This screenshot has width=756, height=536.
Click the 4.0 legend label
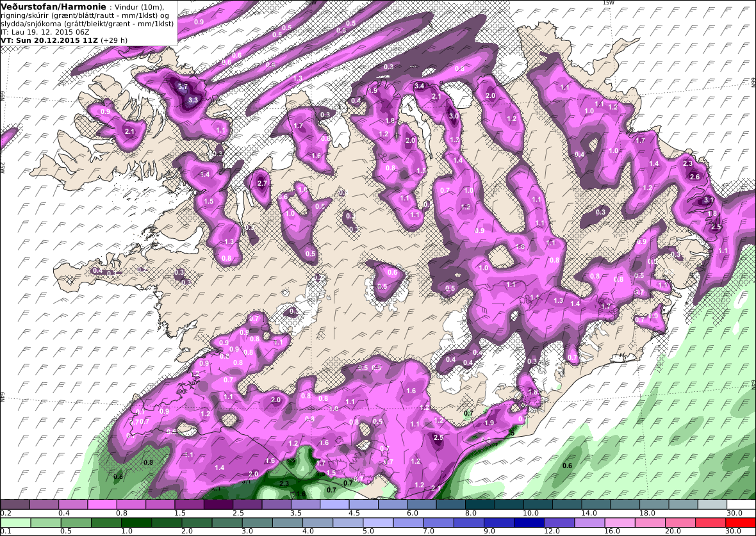click(x=309, y=531)
